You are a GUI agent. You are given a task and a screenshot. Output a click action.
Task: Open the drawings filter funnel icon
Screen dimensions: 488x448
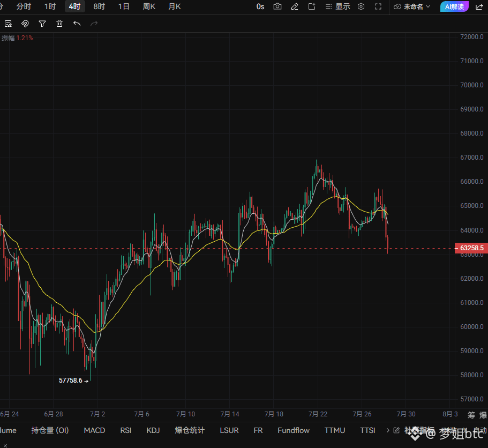(x=42, y=24)
